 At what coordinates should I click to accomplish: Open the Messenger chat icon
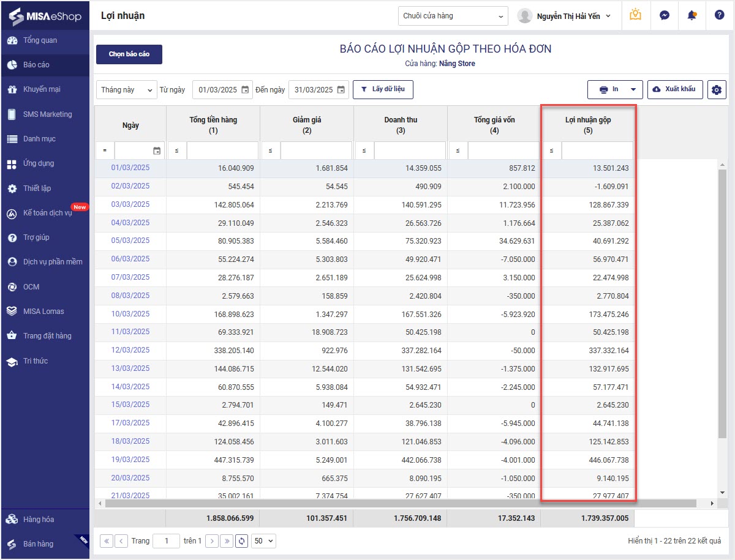(x=665, y=15)
